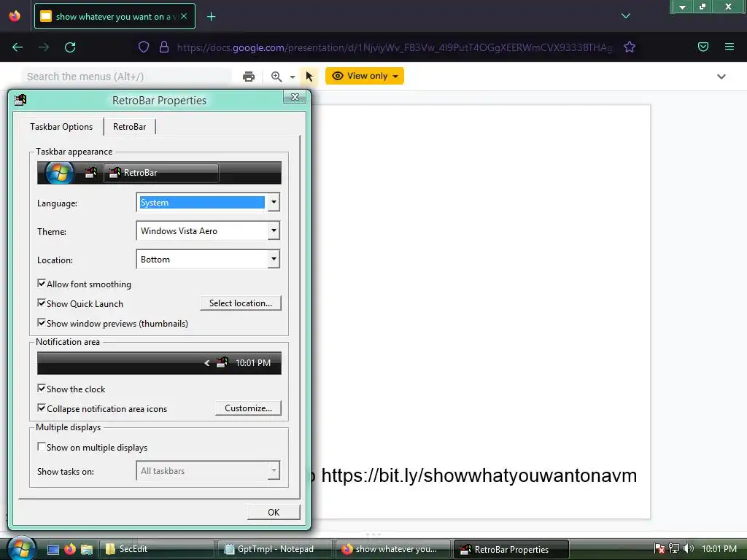The image size is (747, 560).
Task: Click the RetroBar Properties title bar icon
Action: tap(20, 100)
